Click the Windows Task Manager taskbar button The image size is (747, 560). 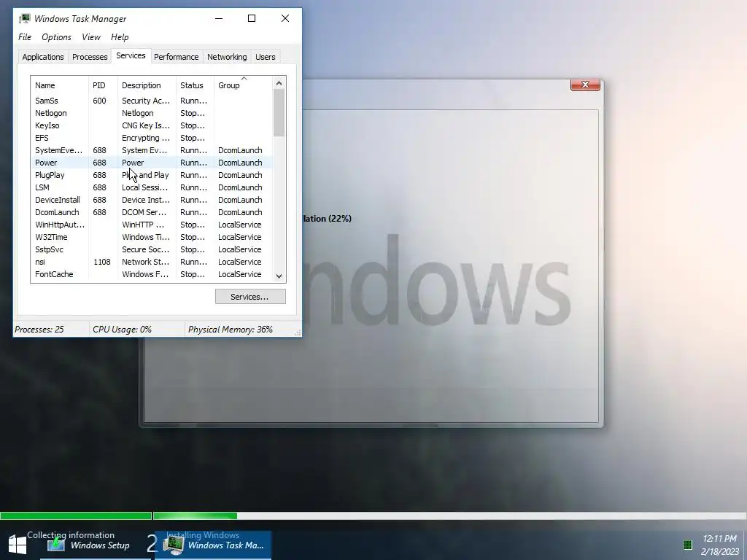click(214, 545)
